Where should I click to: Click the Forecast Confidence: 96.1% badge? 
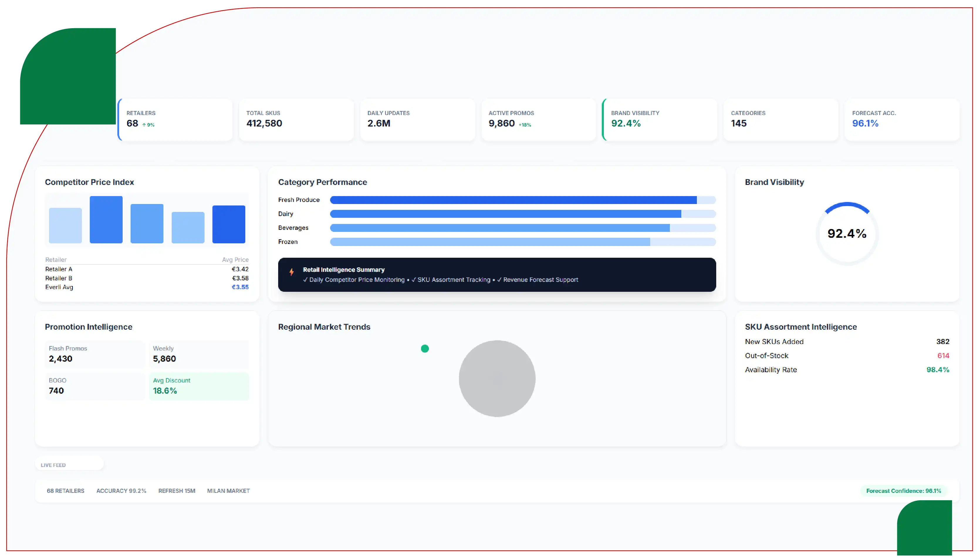pos(903,491)
